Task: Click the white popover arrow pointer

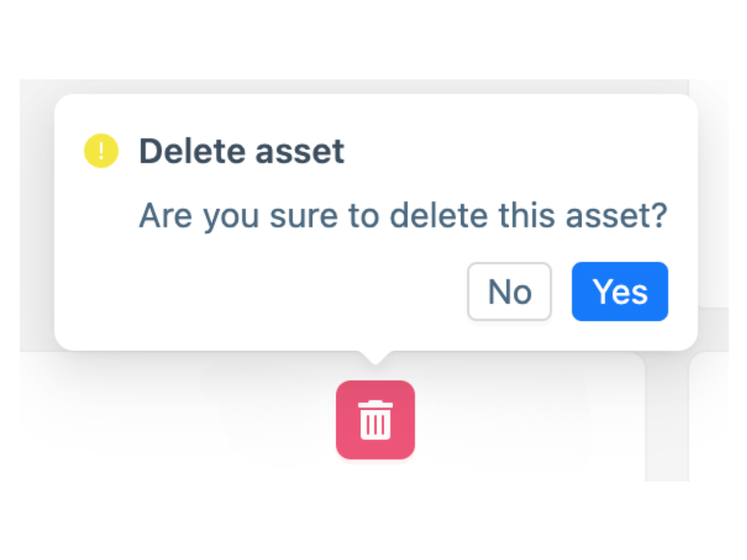Action: tap(375, 355)
